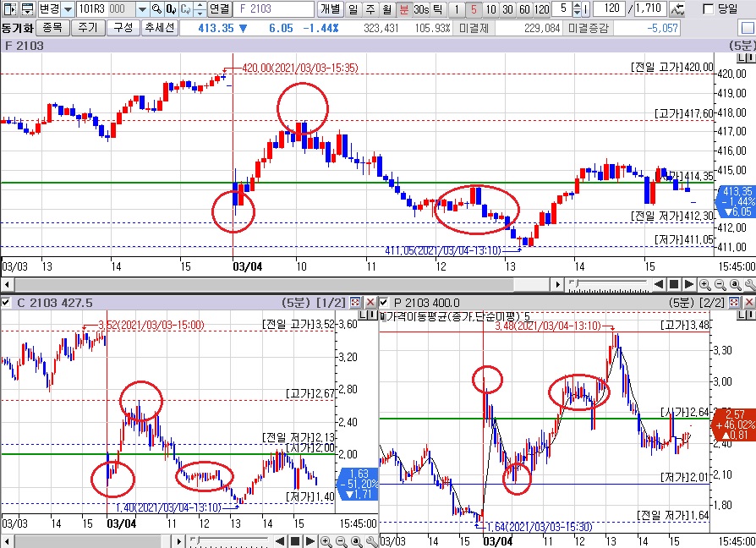Expand the 101R3 symbol code dropdown

142,8
